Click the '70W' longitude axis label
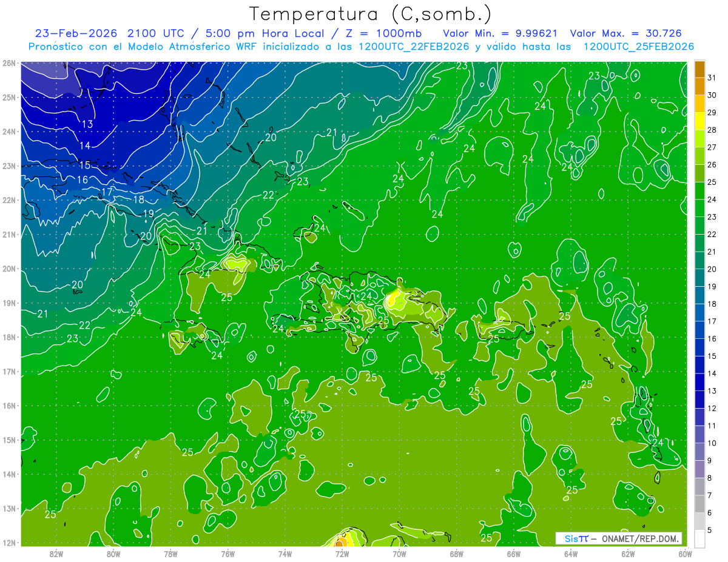The width and height of the screenshot is (728, 562). coord(399,554)
